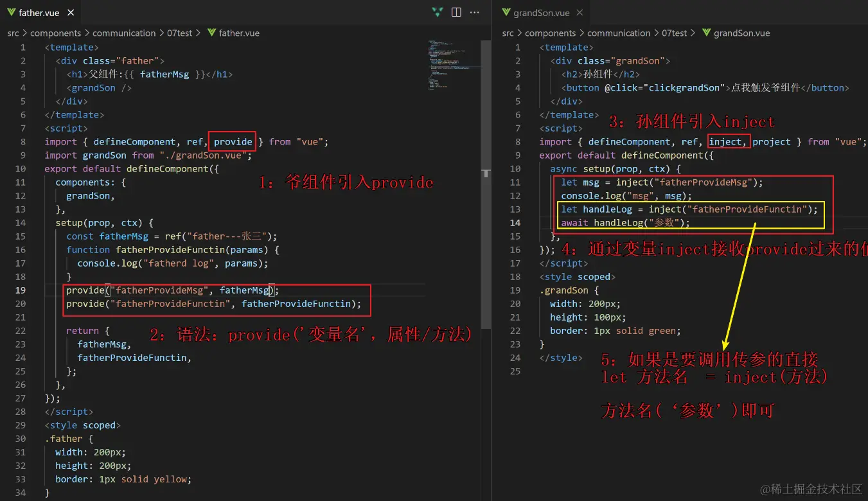Screen dimensions: 868x501
Task: Click 'components: {' line in father.vue
Action: pyautogui.click(x=91, y=182)
